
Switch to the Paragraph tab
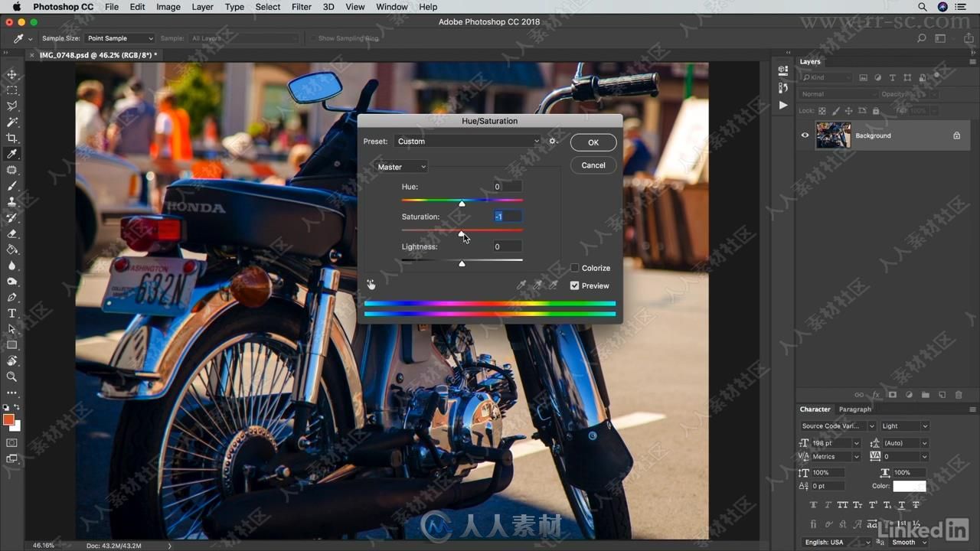pos(854,409)
